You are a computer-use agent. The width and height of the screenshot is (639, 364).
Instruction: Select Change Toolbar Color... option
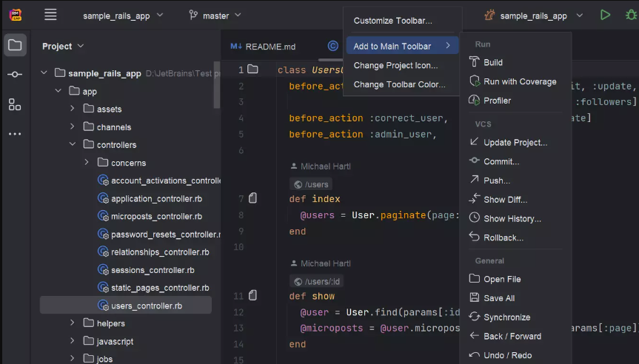(x=399, y=84)
